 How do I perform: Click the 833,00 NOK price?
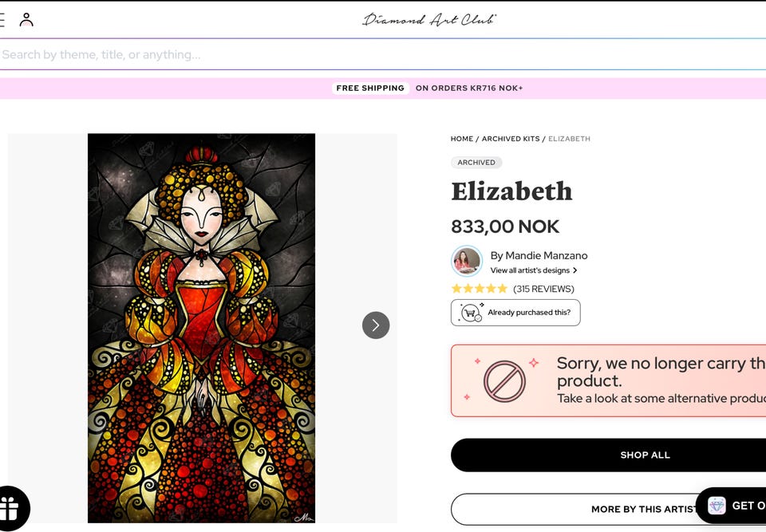505,227
